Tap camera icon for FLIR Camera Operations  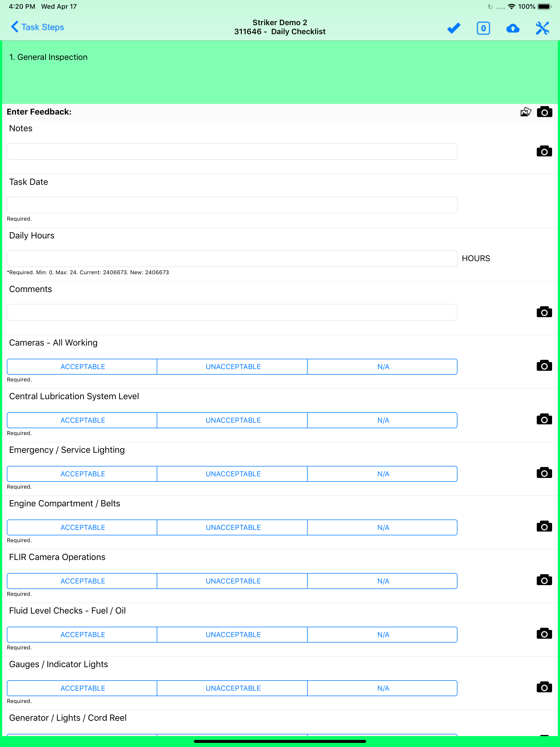544,580
